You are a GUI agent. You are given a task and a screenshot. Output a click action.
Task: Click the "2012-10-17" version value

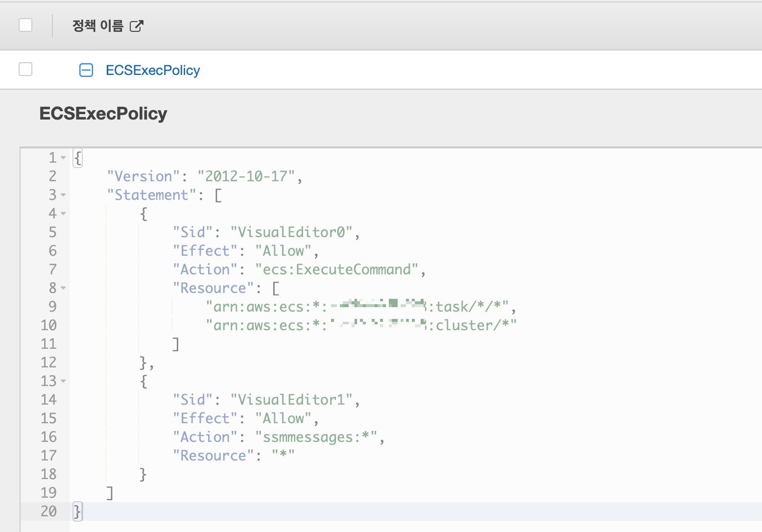(246, 176)
